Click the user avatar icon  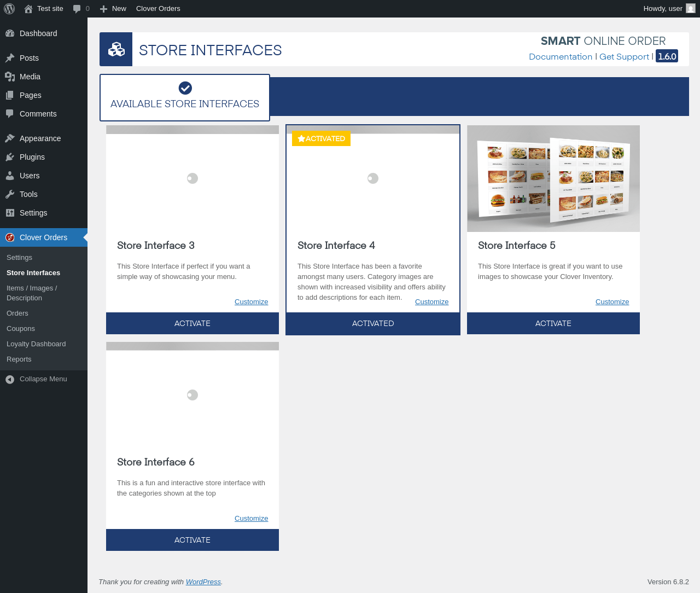point(691,9)
